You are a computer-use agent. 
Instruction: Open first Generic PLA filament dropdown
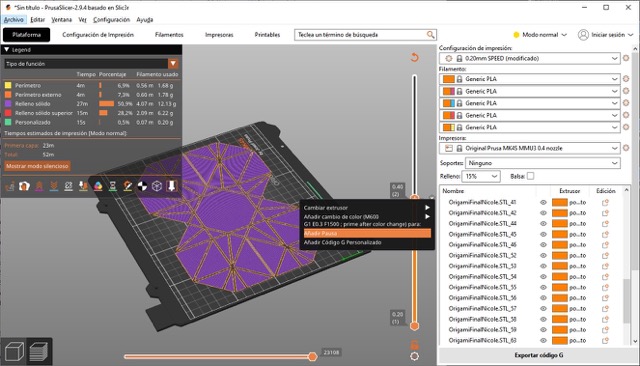click(x=530, y=79)
